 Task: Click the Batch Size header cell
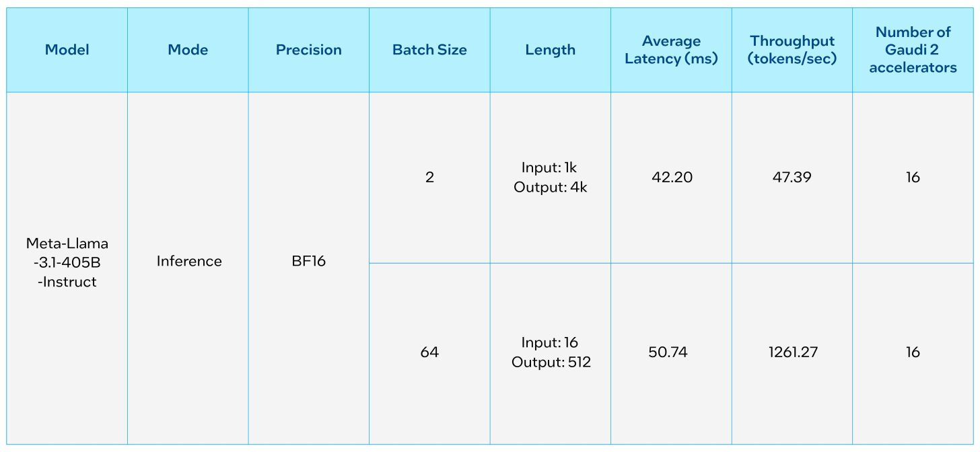(x=429, y=50)
